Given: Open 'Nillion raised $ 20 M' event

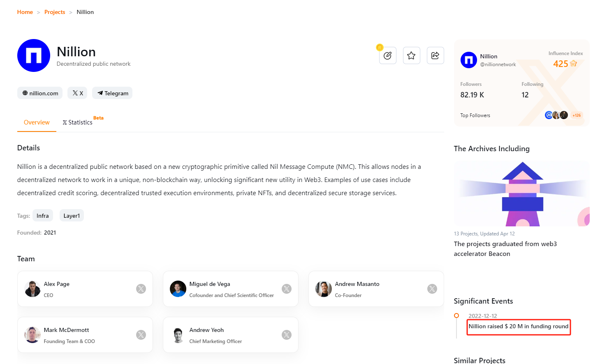Looking at the screenshot, I should 519,326.
